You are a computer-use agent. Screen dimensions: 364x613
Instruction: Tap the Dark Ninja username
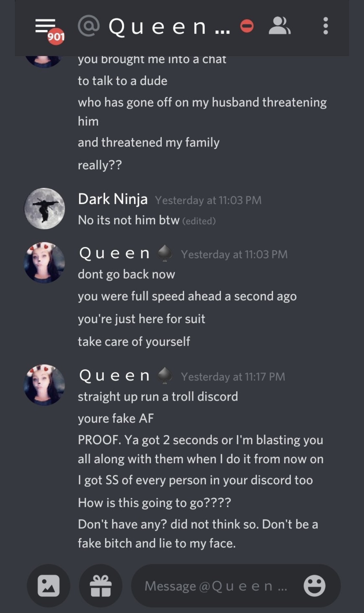[113, 199]
